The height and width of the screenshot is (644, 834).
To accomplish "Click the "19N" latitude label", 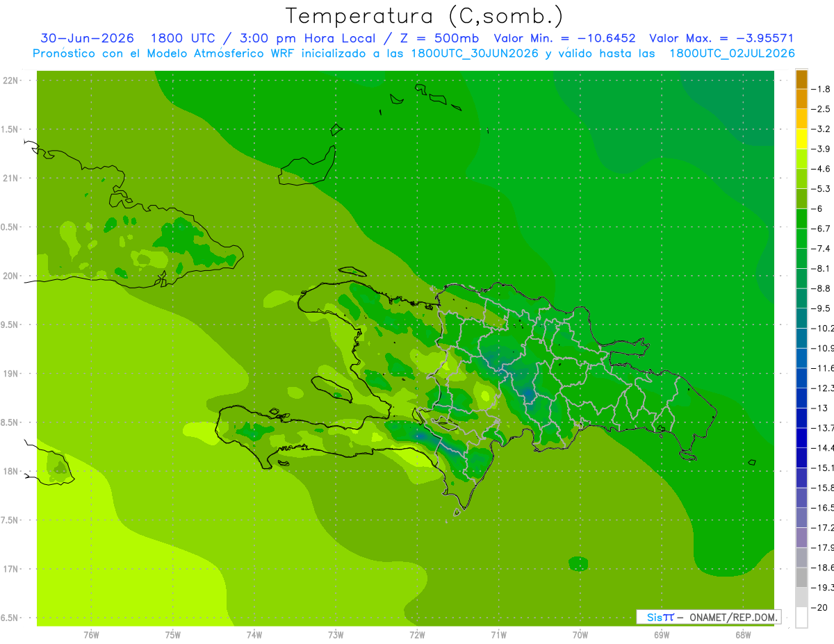I will 10,374.
